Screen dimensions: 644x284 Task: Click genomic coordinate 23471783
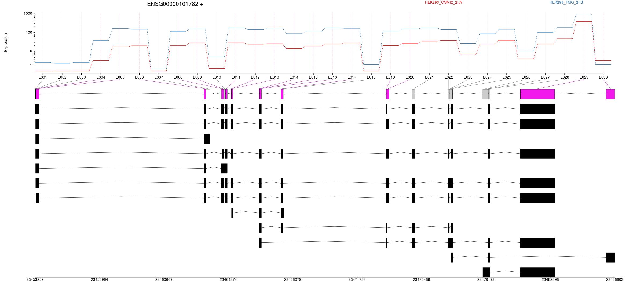[x=357, y=279]
